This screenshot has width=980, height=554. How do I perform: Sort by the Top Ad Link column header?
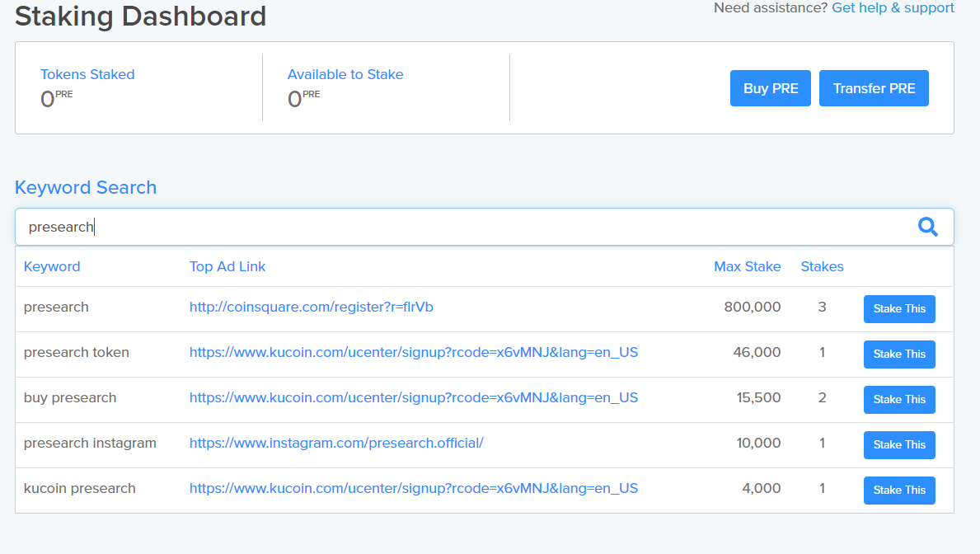227,266
